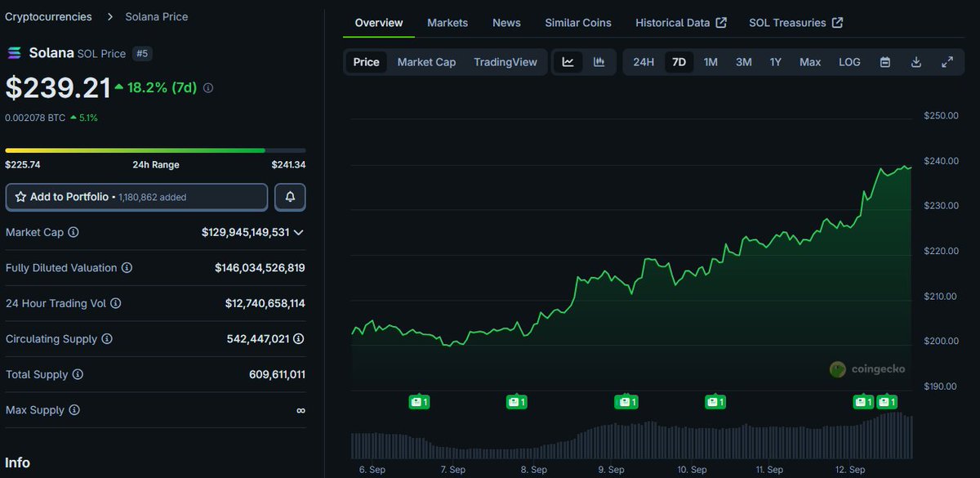This screenshot has width=980, height=478.
Task: Open the Overview tab
Action: [379, 23]
